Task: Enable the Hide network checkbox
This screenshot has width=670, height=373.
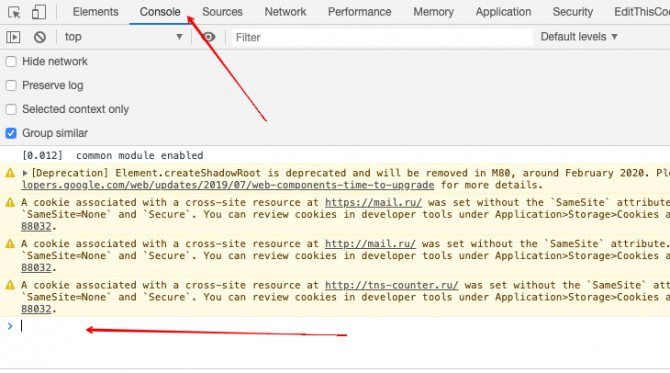Action: click(x=11, y=62)
